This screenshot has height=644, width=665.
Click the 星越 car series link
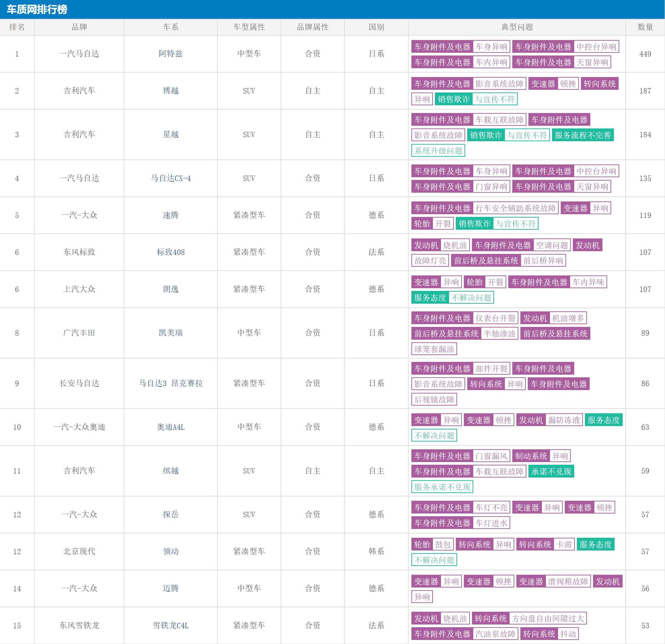point(170,134)
